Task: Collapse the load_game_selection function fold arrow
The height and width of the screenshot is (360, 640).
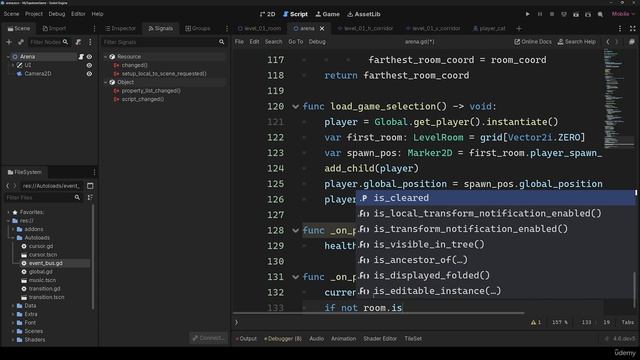Action: (296, 107)
